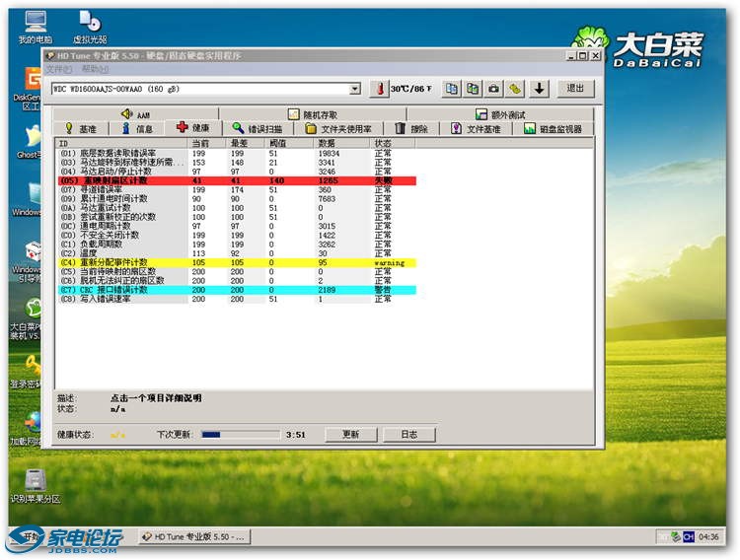Image resolution: width=740 pixels, height=560 pixels.
Task: Switch to the 额外测试 tab
Action: click(500, 114)
